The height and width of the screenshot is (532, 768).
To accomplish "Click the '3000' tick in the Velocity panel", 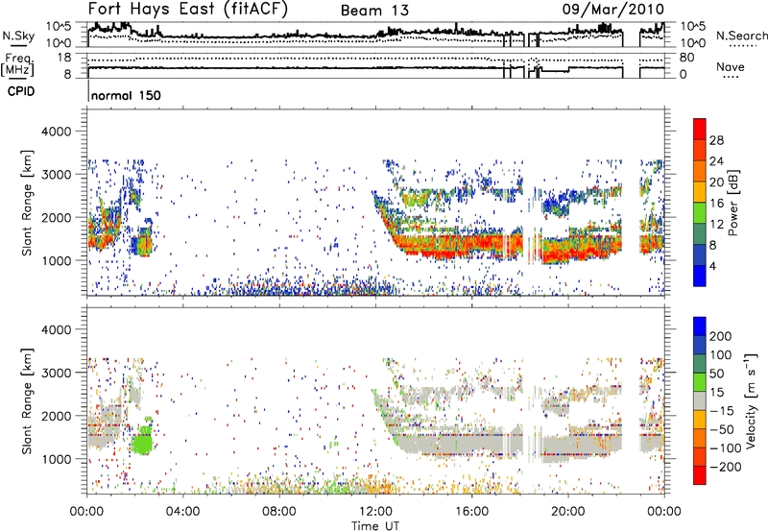I will [56, 373].
